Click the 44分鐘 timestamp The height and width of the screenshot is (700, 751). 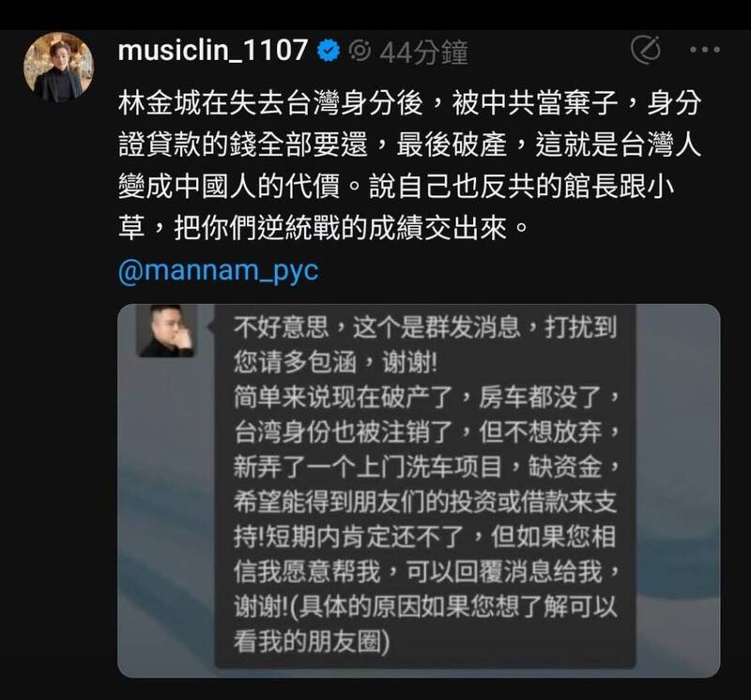(424, 52)
